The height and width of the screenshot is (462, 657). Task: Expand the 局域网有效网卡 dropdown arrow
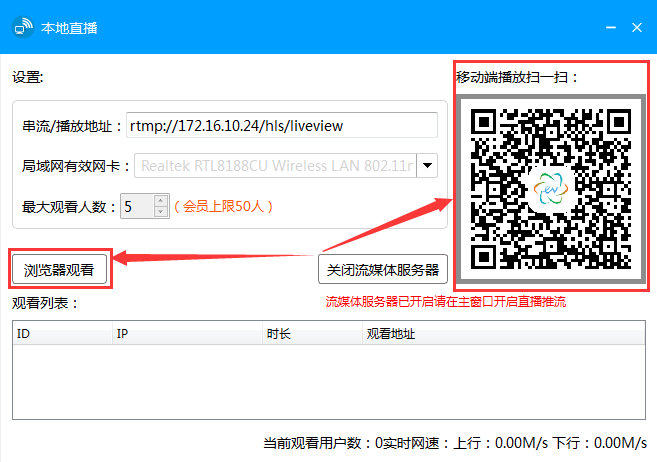[427, 165]
